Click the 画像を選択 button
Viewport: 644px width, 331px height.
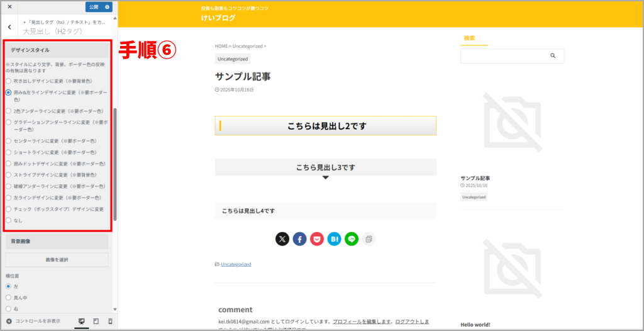(57, 259)
